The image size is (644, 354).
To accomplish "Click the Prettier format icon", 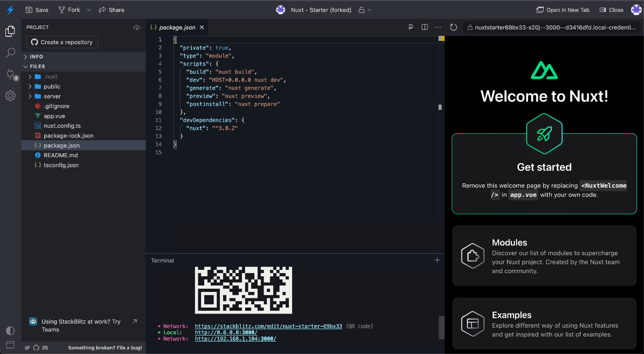I will [x=411, y=28].
